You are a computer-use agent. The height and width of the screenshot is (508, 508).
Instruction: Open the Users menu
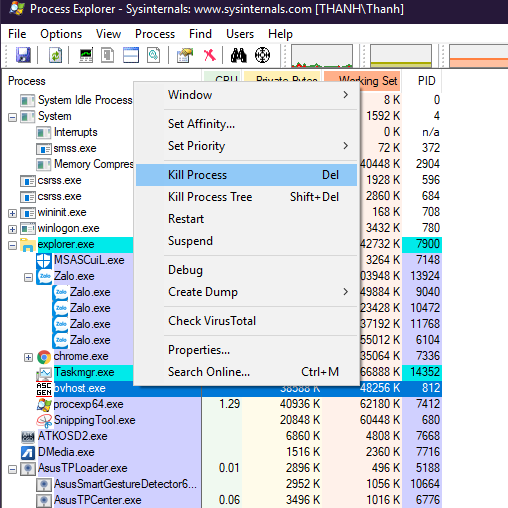pyautogui.click(x=240, y=34)
